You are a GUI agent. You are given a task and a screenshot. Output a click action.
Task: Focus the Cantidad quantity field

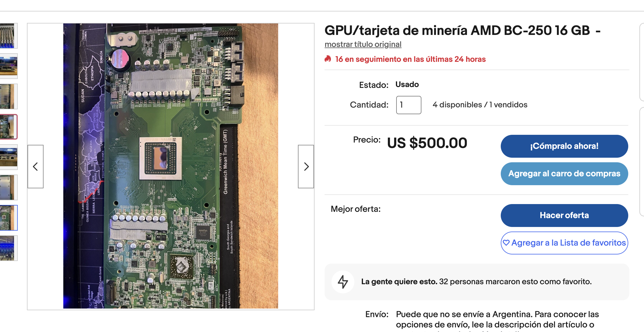[409, 105]
